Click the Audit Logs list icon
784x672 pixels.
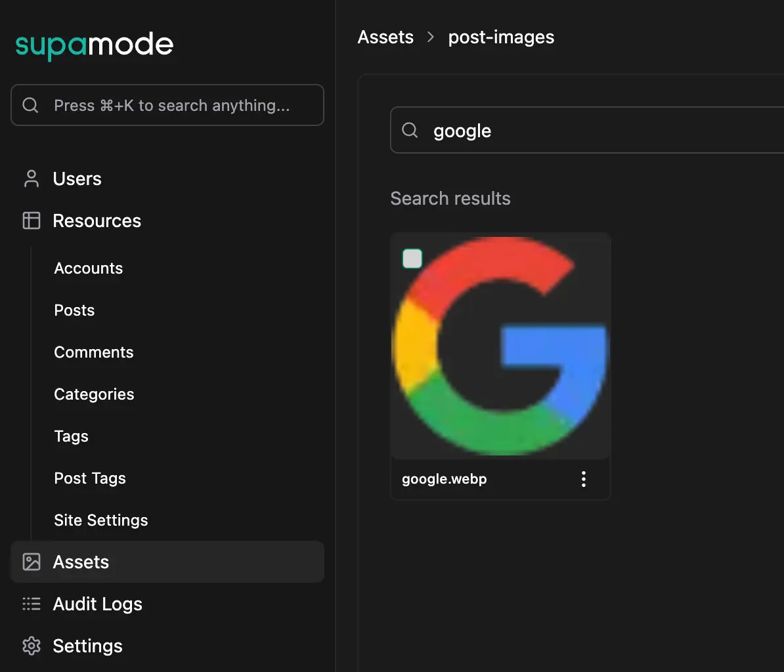pos(30,604)
